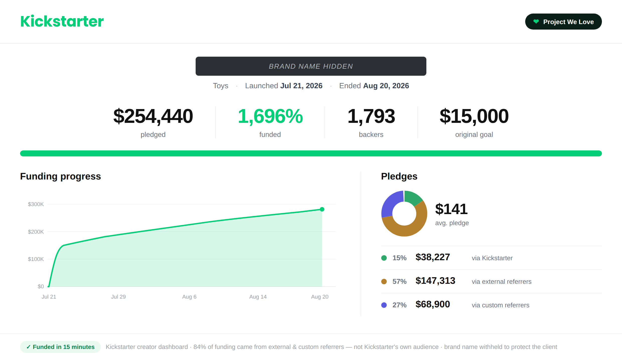Click the via Kickstarter label
This screenshot has height=364, width=622.
coord(492,258)
